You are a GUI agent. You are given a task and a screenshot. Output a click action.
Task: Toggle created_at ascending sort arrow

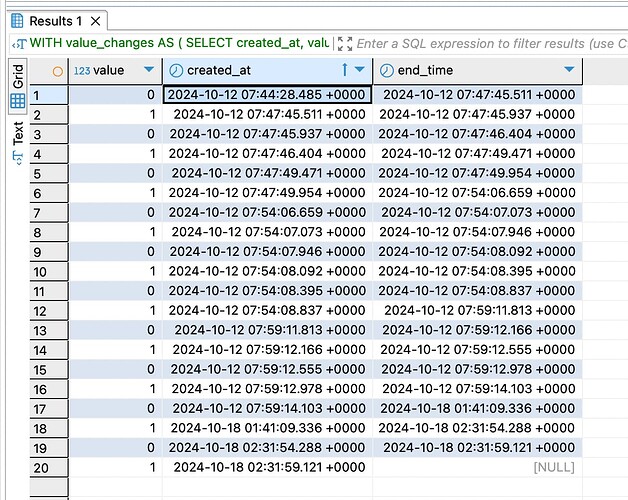344,70
